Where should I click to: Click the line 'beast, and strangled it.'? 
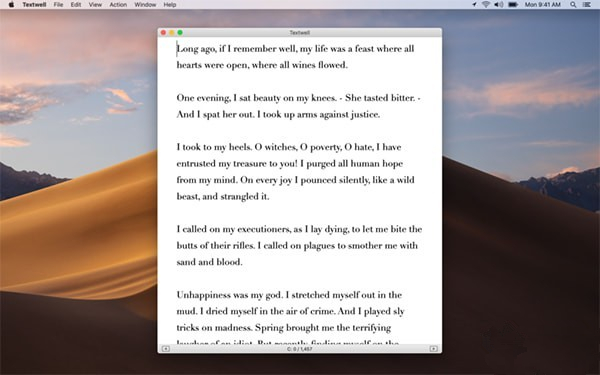coord(223,197)
